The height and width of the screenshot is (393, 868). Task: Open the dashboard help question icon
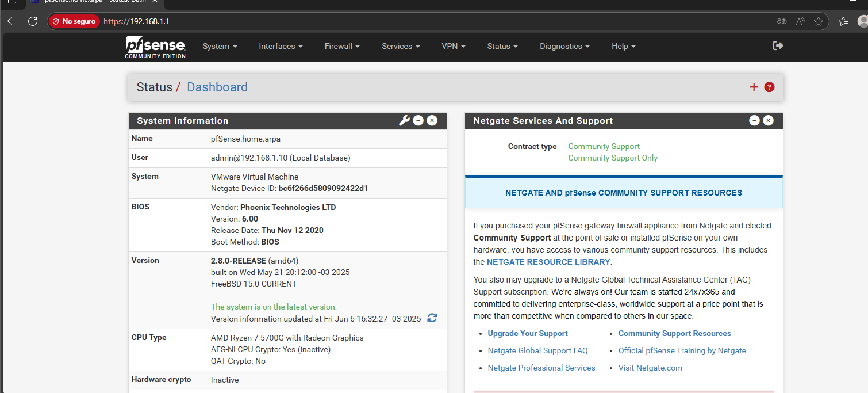point(769,87)
